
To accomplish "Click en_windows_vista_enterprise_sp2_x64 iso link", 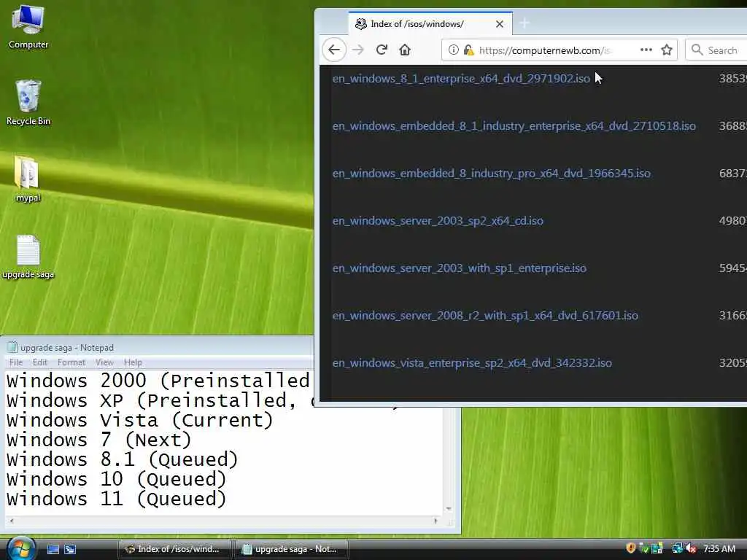I will (472, 363).
